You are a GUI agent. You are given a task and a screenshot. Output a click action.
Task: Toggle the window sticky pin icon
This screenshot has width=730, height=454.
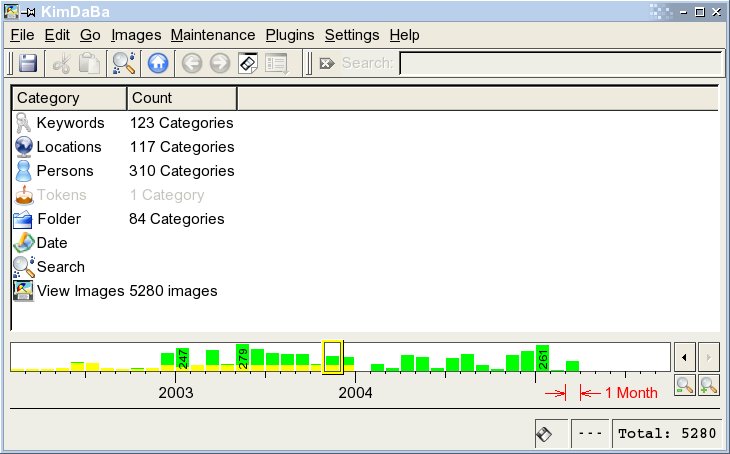tap(29, 12)
